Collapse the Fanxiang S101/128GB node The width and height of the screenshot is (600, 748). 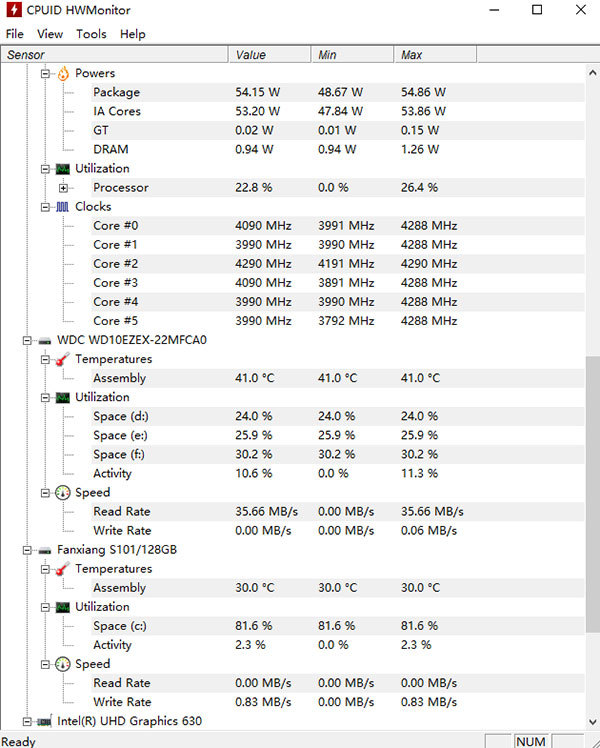[x=26, y=550]
